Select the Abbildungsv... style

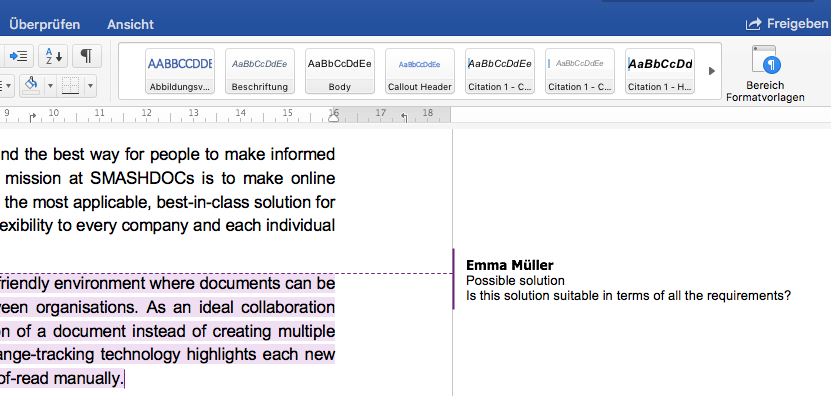click(180, 71)
